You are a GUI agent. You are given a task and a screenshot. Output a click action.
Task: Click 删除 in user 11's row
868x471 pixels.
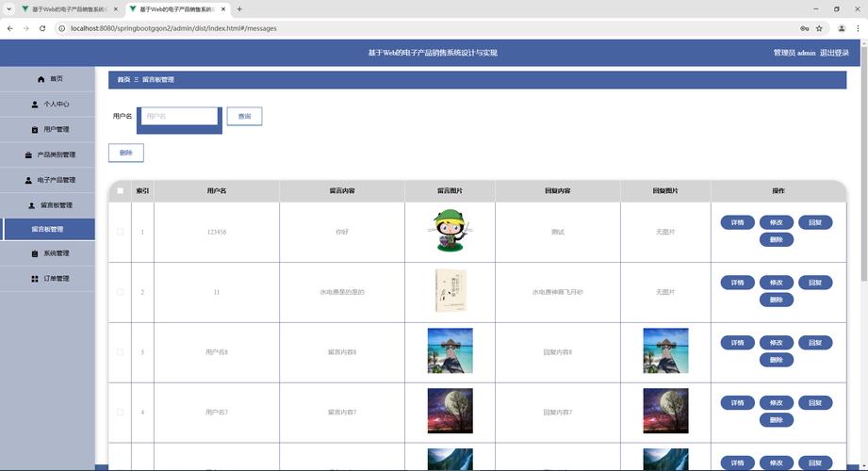pyautogui.click(x=776, y=300)
